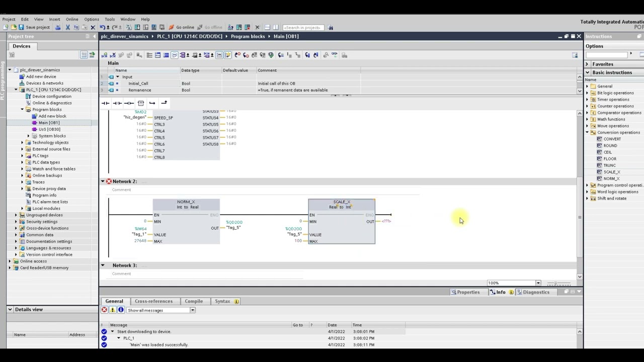
Task: Show errors filter icon in Info panel
Action: pos(104,310)
